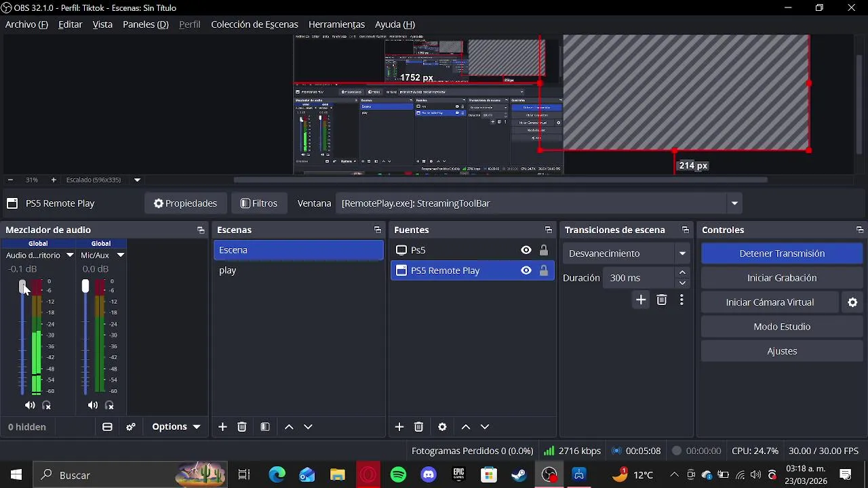
Task: Open advanced audio properties gears icon
Action: (x=131, y=427)
